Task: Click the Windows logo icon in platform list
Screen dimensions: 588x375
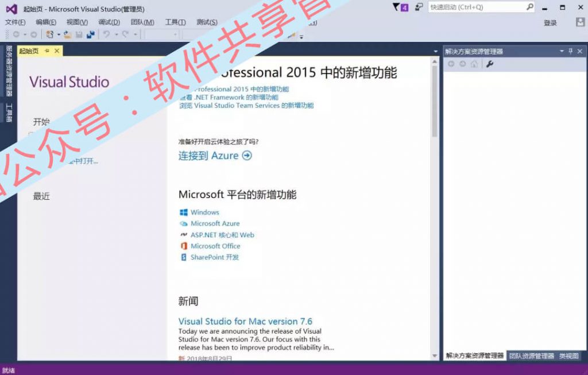Action: pyautogui.click(x=183, y=212)
